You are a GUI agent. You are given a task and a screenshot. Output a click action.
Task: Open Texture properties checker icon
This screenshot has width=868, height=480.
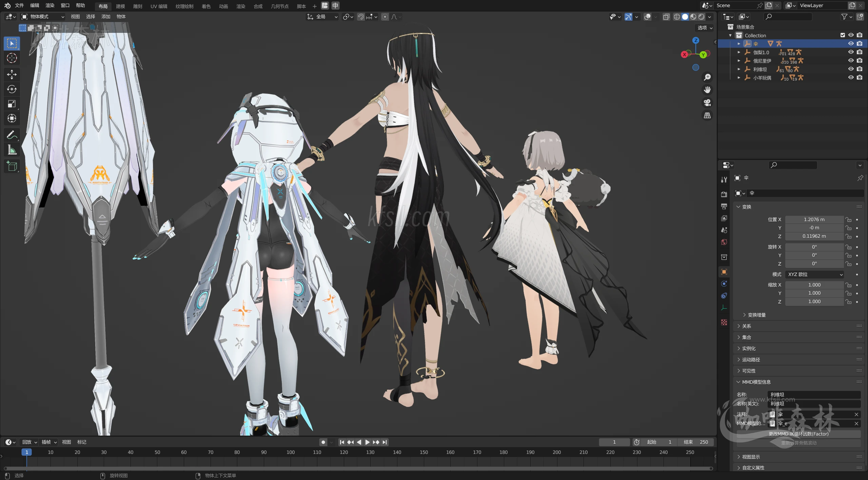pyautogui.click(x=724, y=322)
